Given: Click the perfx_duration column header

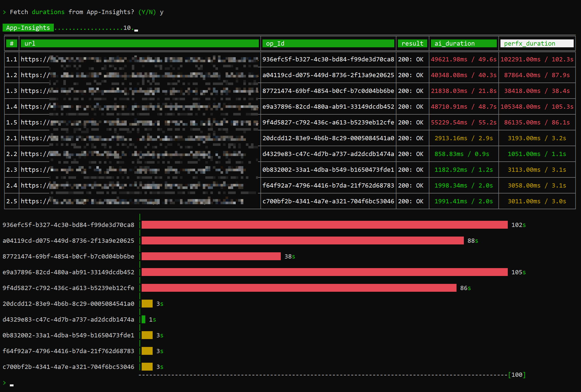Looking at the screenshot, I should [537, 43].
